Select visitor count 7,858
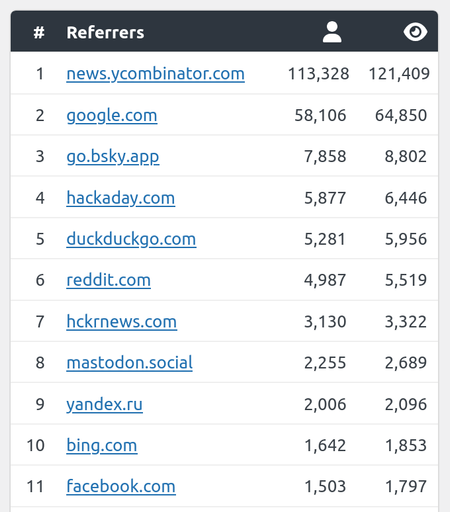 325,157
